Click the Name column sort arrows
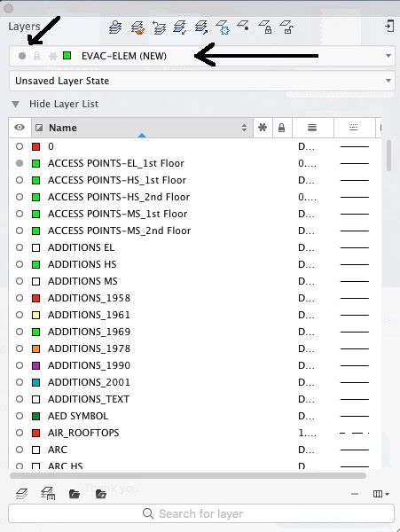 244,128
